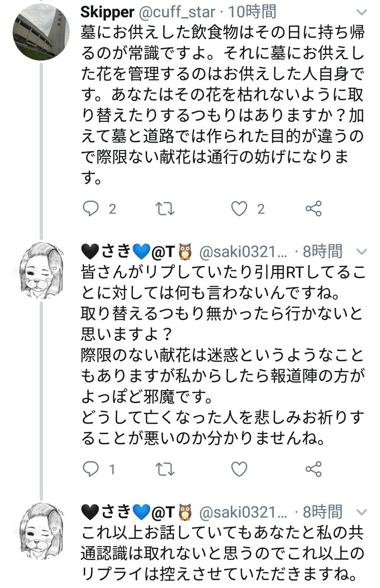Share Skipper's tweet

[x=313, y=209]
